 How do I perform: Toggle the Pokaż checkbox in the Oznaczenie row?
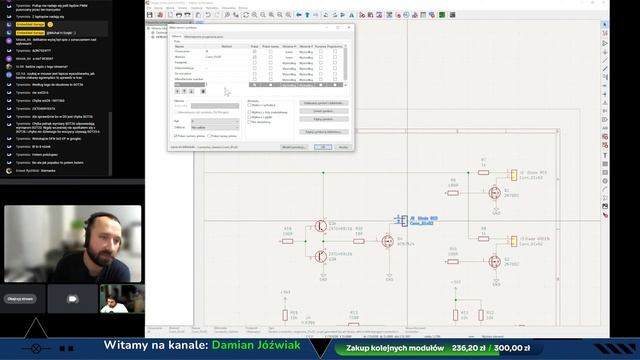255,52
